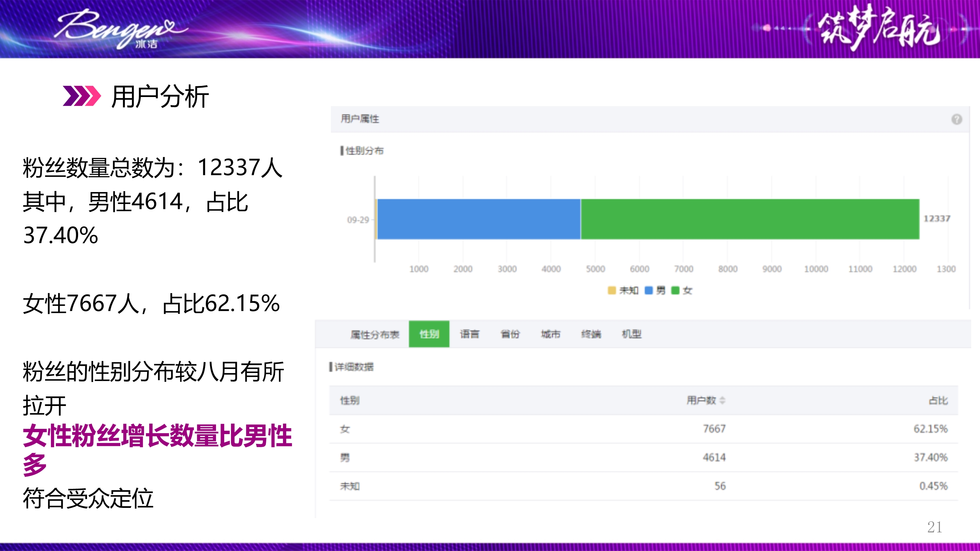Click the 用户分析 slide title

[160, 97]
